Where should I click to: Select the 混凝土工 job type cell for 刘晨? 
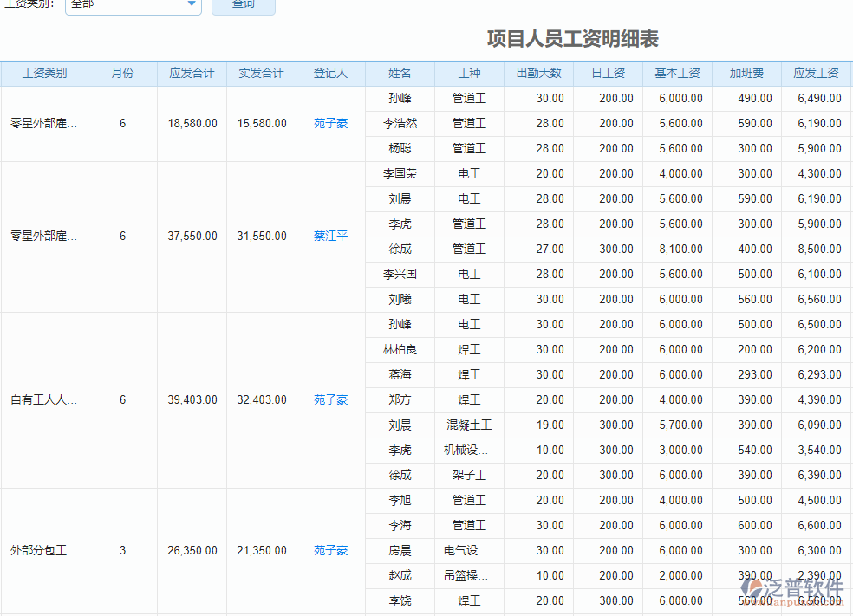point(469,425)
